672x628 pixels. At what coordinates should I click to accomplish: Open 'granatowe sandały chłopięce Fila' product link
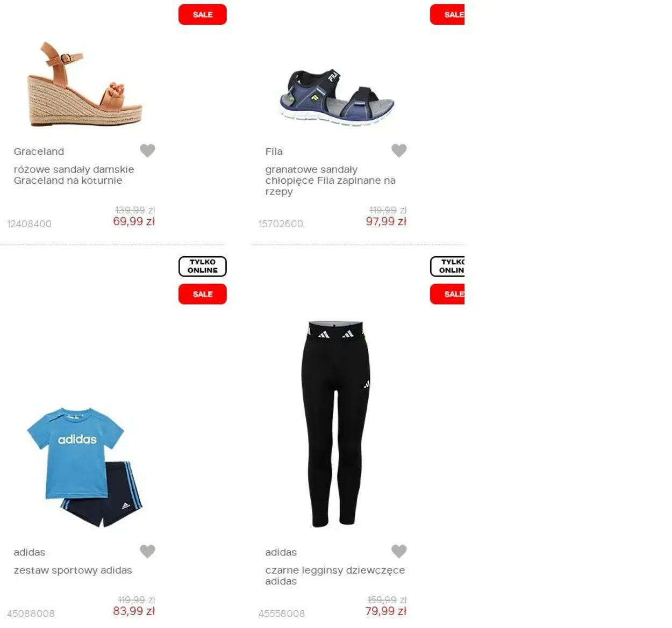[x=330, y=181]
